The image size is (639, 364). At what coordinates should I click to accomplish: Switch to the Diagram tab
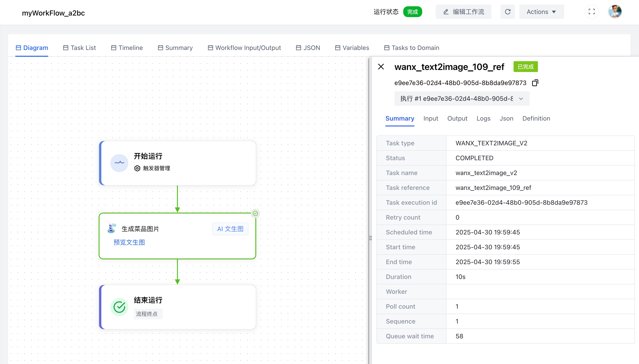[x=32, y=48]
